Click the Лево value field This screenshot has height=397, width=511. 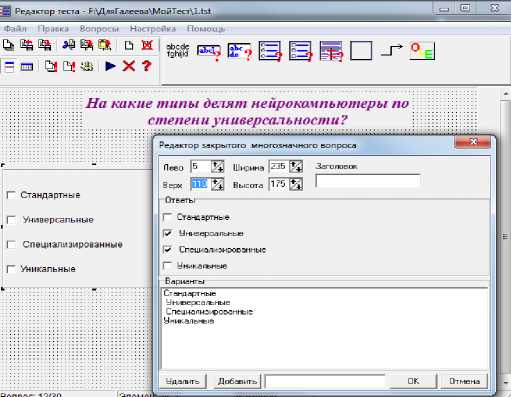click(201, 166)
